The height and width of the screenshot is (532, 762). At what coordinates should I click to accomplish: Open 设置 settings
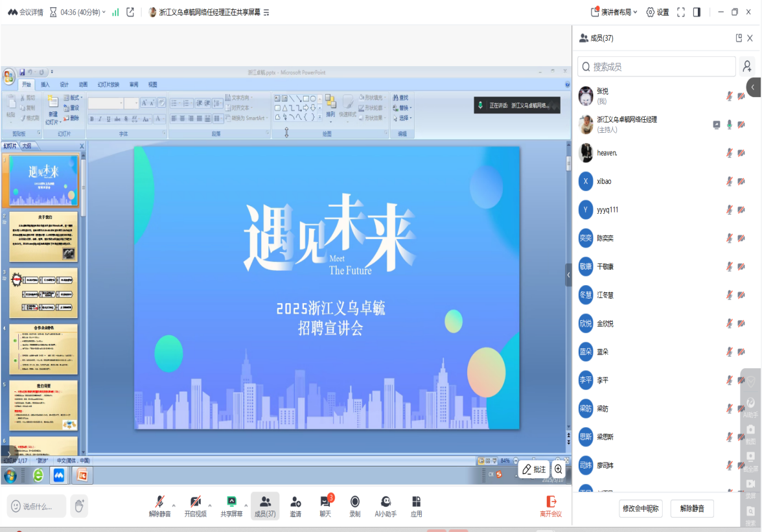658,12
